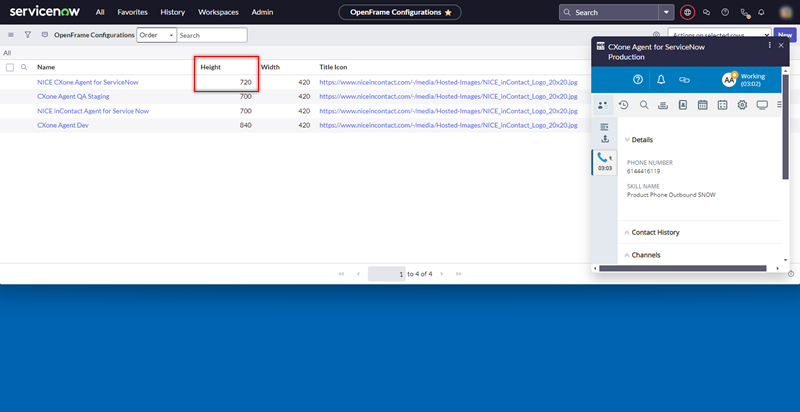Click CXone side list panel icon
The height and width of the screenshot is (412, 800).
pos(605,126)
